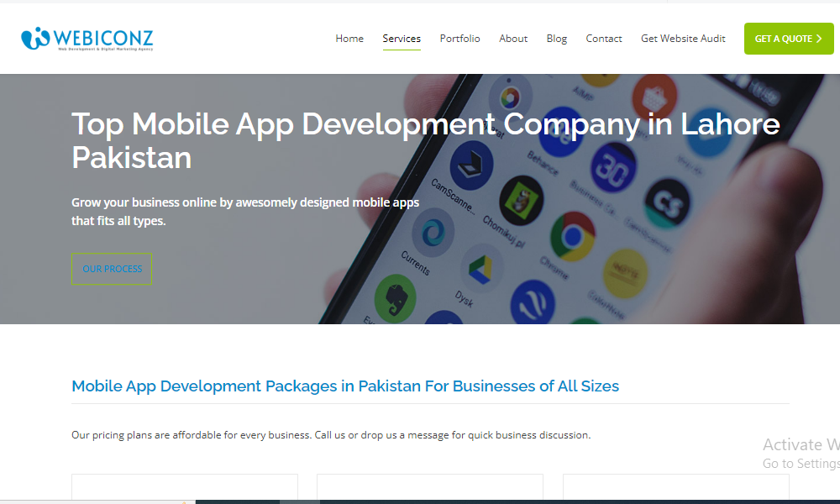Viewport: 840px width, 504px height.
Task: Open the Contact page
Action: (x=604, y=39)
